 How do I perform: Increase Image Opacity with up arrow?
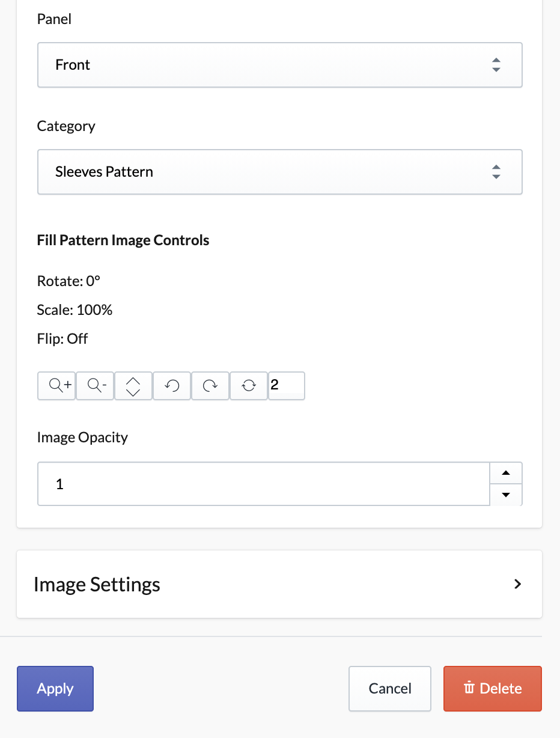(x=506, y=473)
